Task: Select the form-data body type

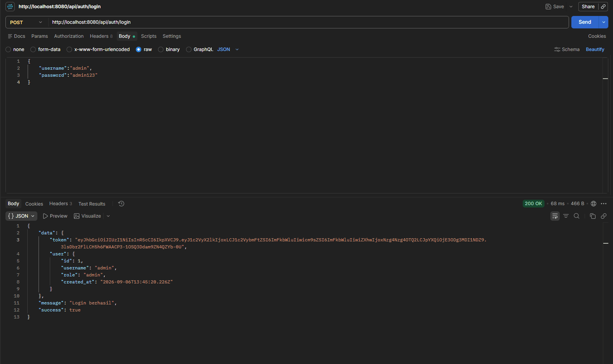Action: pyautogui.click(x=46, y=49)
